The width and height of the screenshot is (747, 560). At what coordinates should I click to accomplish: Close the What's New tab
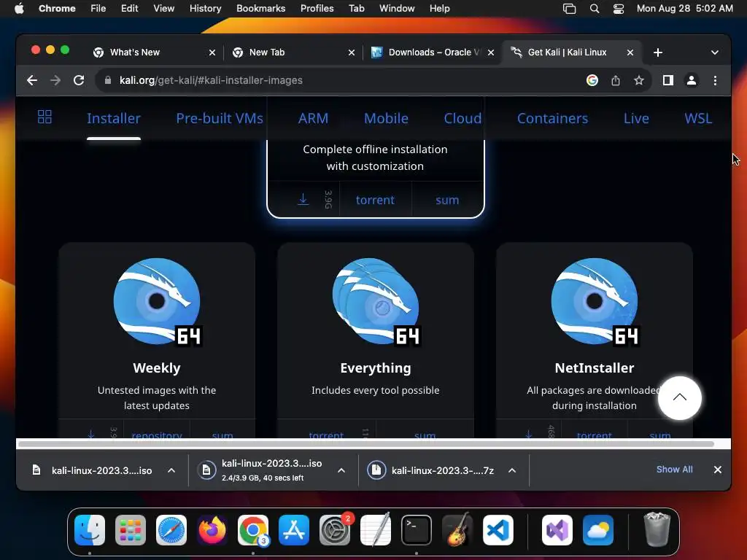coord(212,52)
